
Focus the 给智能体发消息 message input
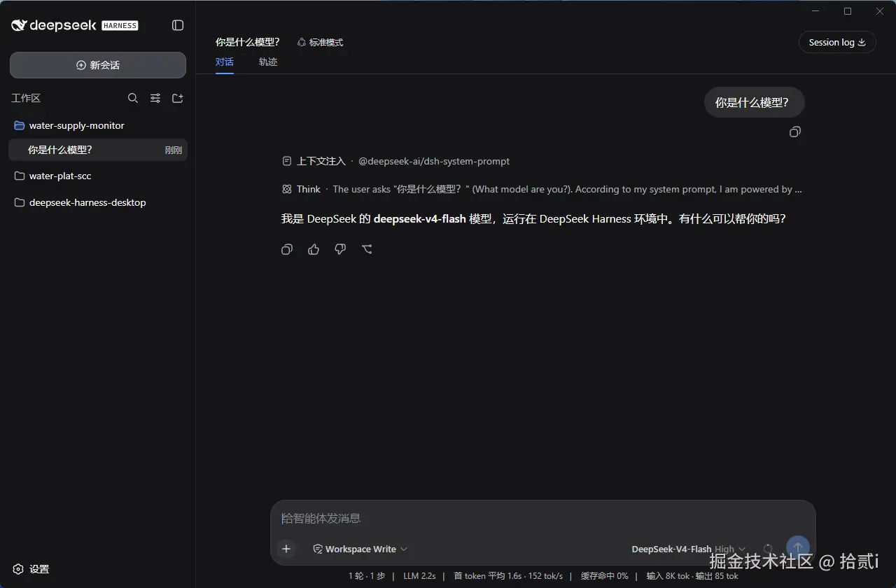click(x=543, y=519)
